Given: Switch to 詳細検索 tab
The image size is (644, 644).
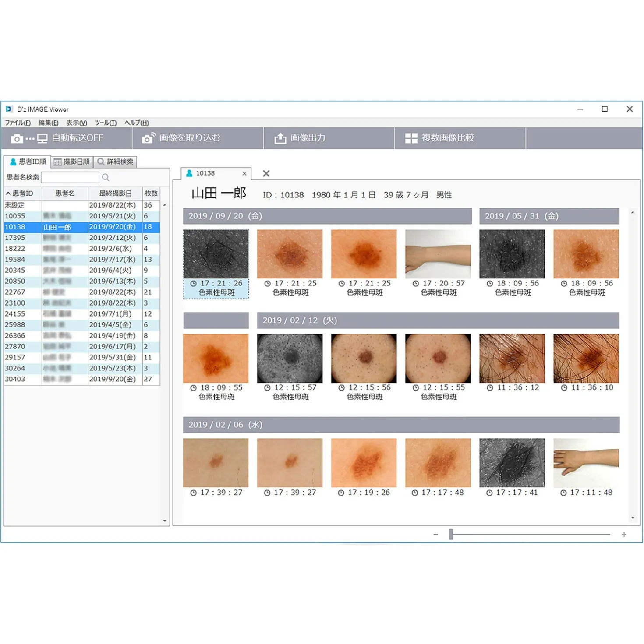Looking at the screenshot, I should coord(115,162).
